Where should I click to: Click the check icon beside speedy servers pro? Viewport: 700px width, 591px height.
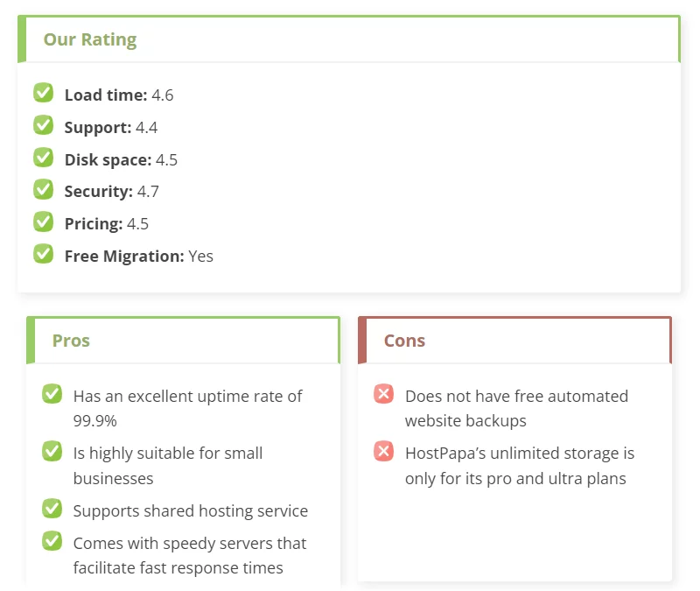pyautogui.click(x=52, y=540)
